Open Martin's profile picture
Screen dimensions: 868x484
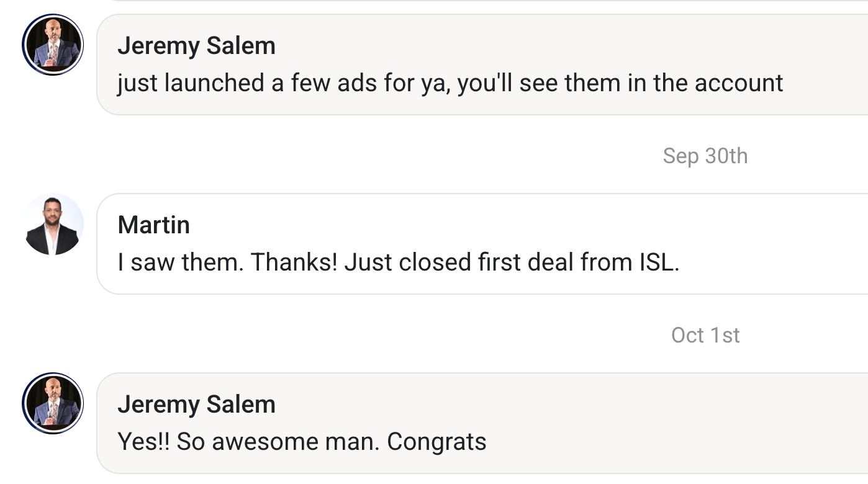coord(53,224)
